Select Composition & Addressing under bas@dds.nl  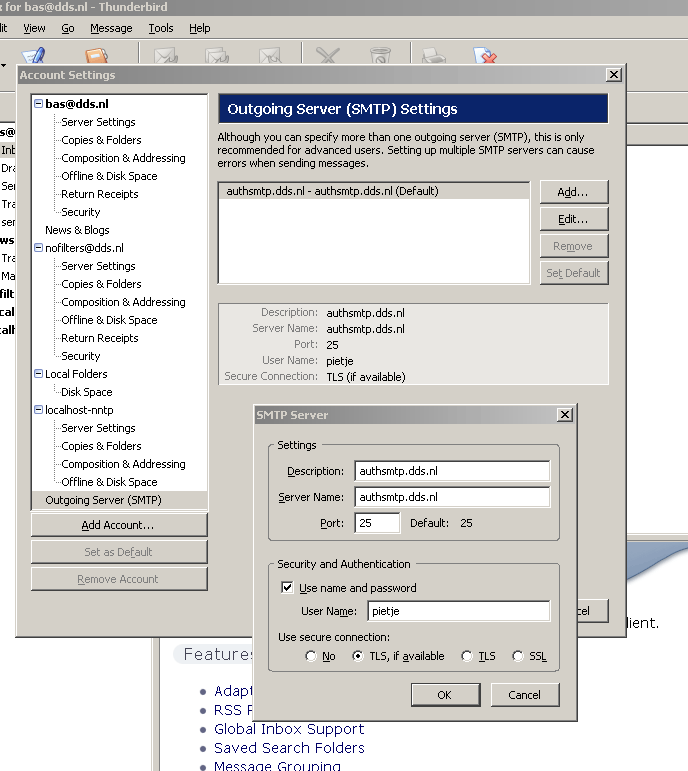[123, 158]
